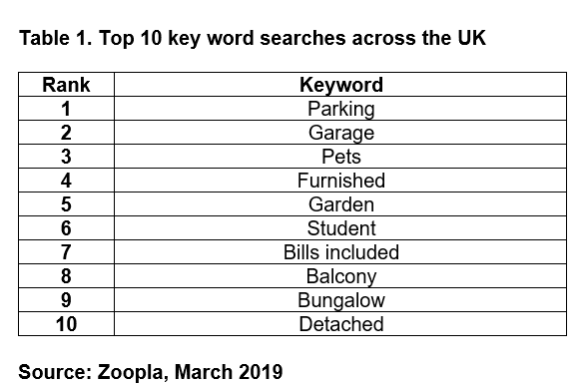The height and width of the screenshot is (387, 588).
Task: Click the table title about key word searches
Action: (253, 38)
